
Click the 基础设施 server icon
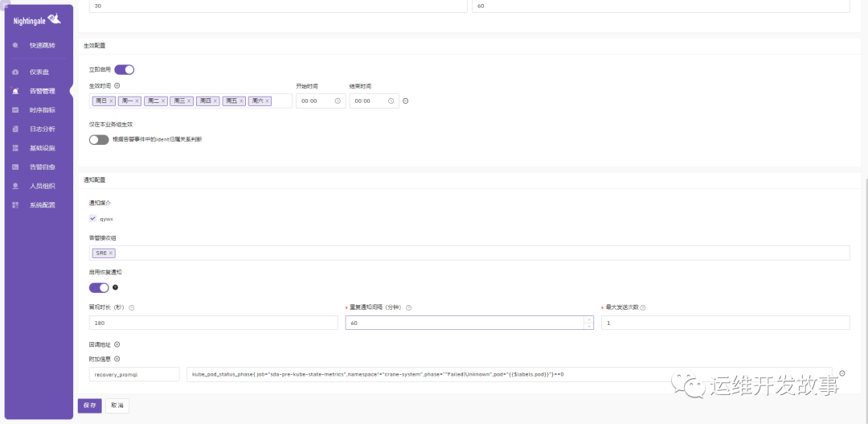point(15,148)
